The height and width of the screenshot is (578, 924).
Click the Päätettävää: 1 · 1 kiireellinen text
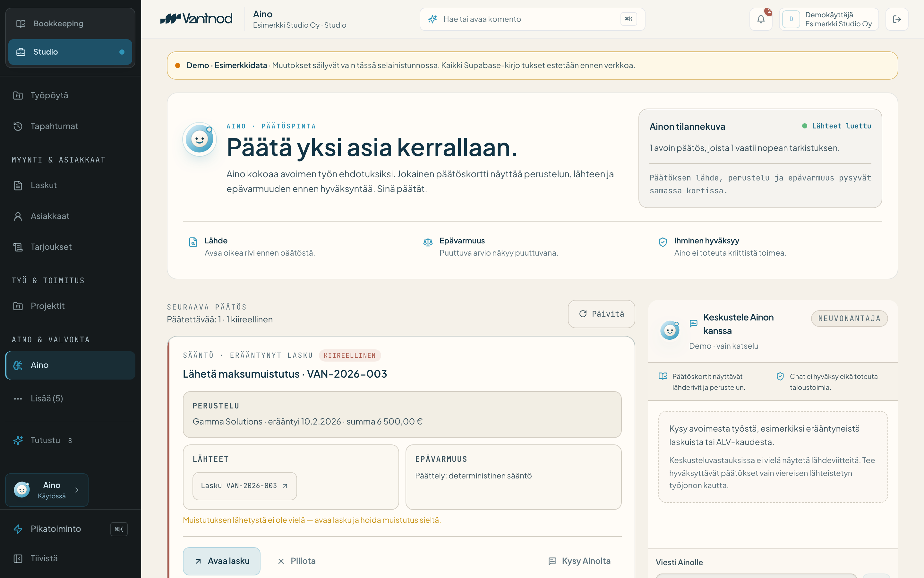tap(219, 320)
